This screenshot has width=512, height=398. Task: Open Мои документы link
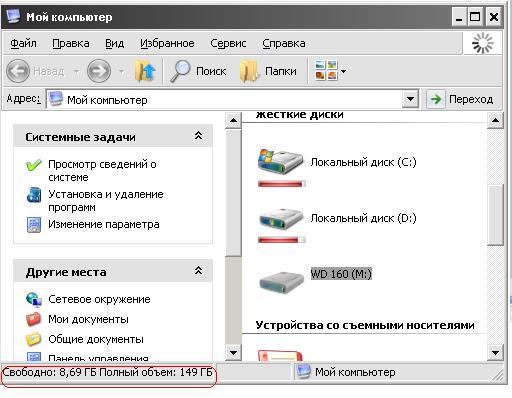click(88, 319)
